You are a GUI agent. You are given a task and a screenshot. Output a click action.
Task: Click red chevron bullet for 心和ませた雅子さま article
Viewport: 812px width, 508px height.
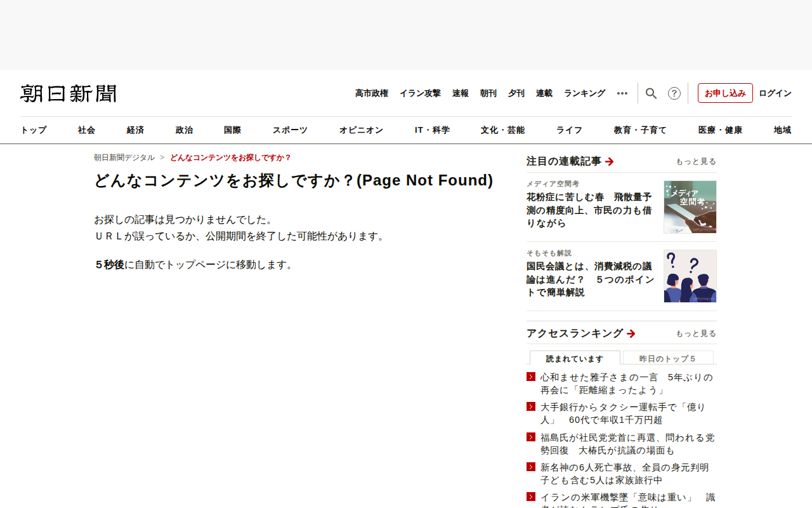pos(531,377)
